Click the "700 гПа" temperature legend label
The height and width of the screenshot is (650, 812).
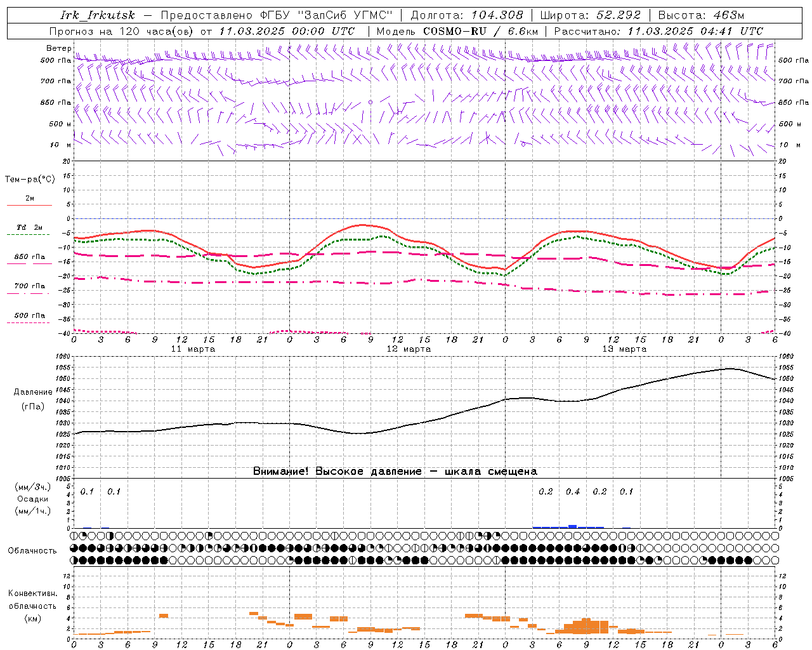[x=29, y=286]
